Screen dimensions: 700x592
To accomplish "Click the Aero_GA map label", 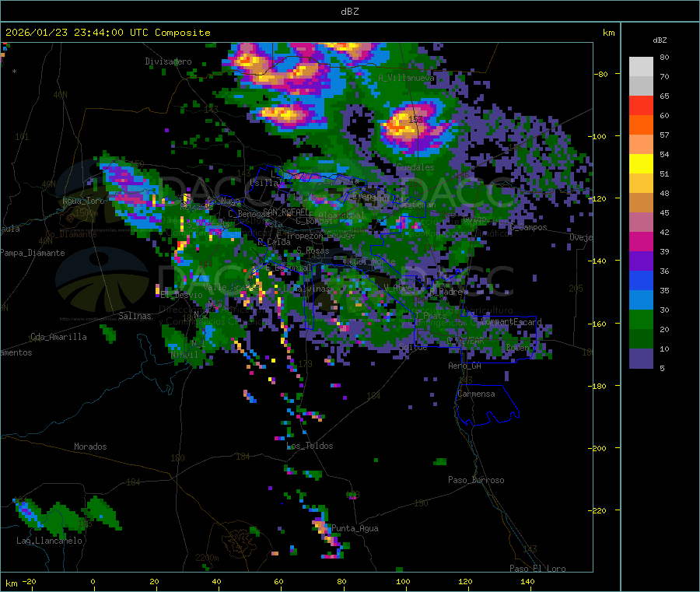I will click(x=465, y=366).
